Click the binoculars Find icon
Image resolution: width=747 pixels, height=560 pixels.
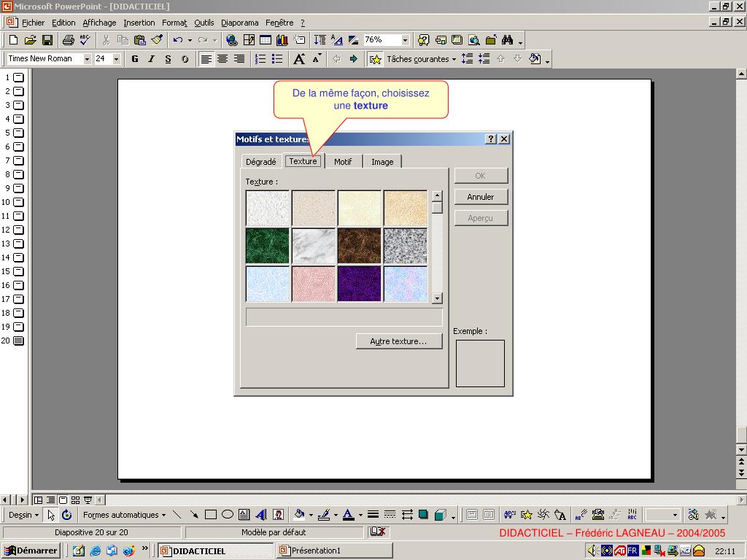point(508,40)
